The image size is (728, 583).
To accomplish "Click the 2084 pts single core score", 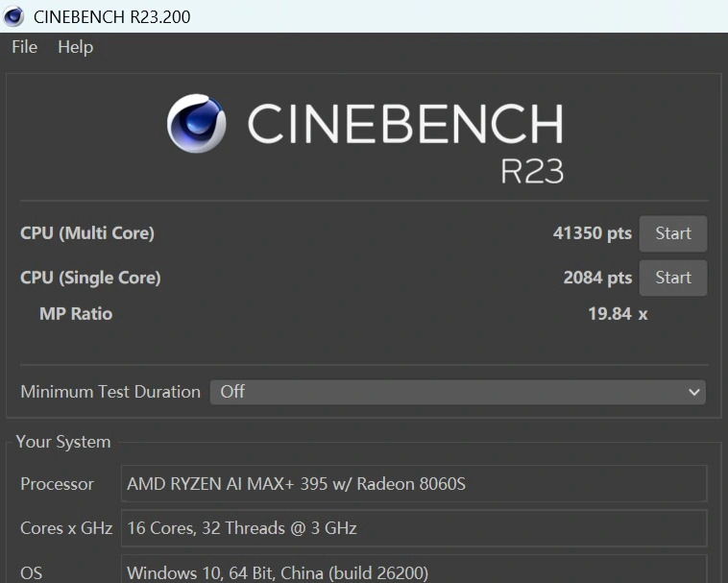I will click(597, 278).
